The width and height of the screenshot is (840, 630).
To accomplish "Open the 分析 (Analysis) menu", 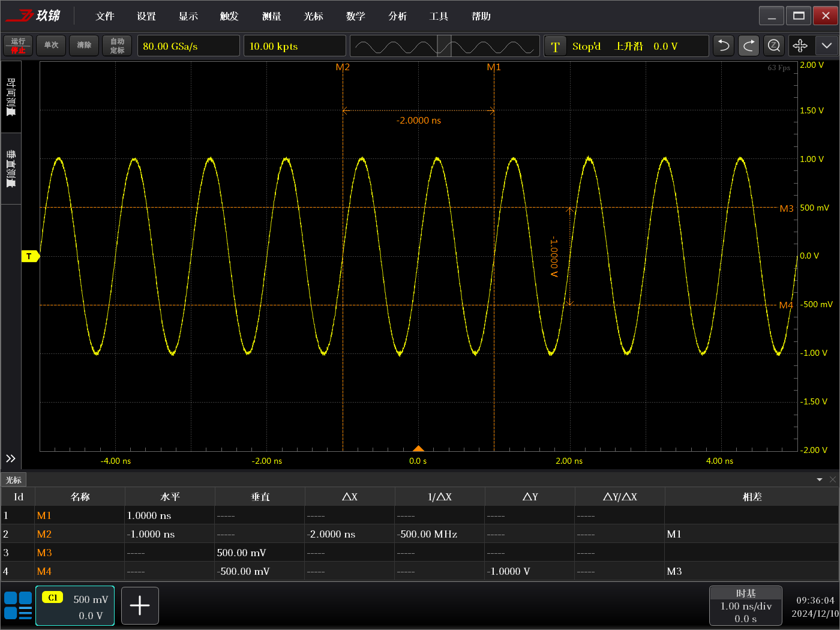I will (x=397, y=16).
